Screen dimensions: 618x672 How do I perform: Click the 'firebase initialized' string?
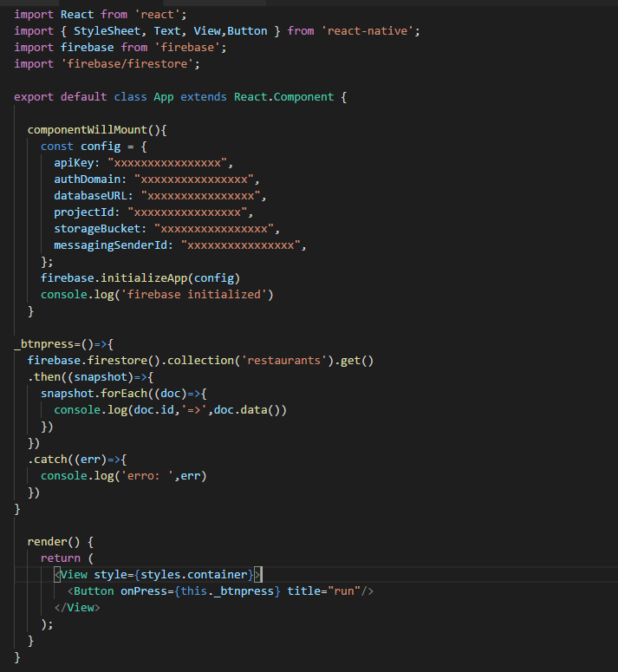coord(193,295)
